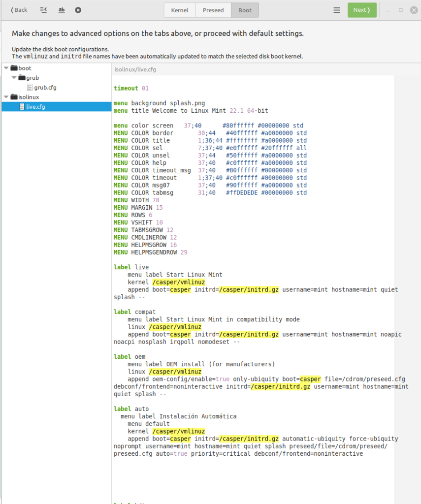This screenshot has height=504, width=421.
Task: Click the indent lines icon in header
Action: 43,10
